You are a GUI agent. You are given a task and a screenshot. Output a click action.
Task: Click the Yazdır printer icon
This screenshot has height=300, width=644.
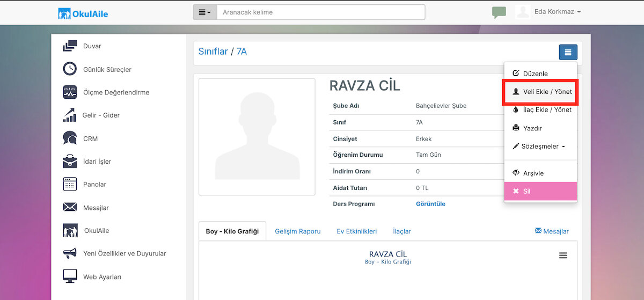click(516, 128)
